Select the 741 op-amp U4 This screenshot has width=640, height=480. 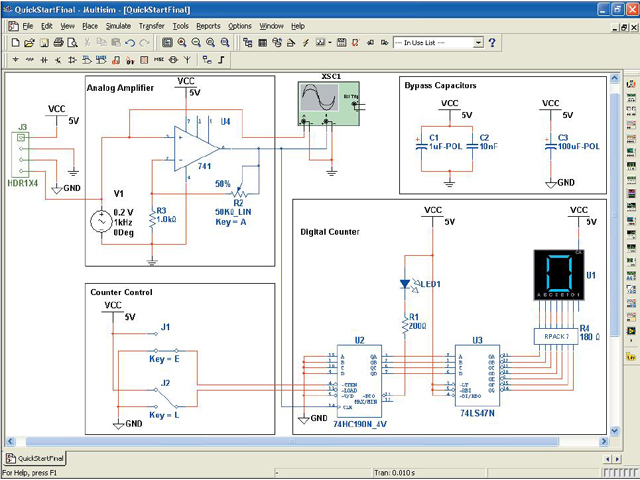pos(196,148)
